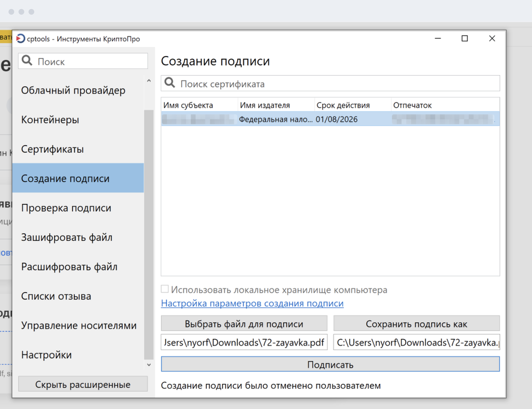Open 'Облачный провайдер' section
The width and height of the screenshot is (532, 409).
click(73, 91)
